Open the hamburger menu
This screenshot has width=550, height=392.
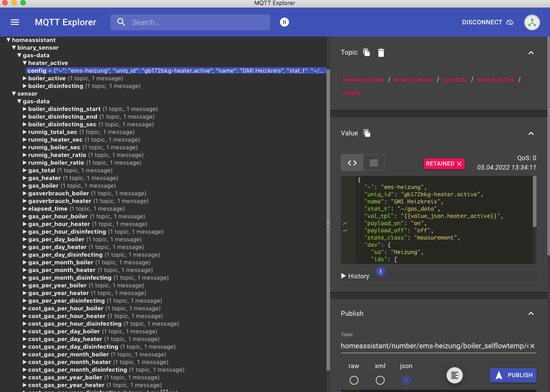coord(15,22)
